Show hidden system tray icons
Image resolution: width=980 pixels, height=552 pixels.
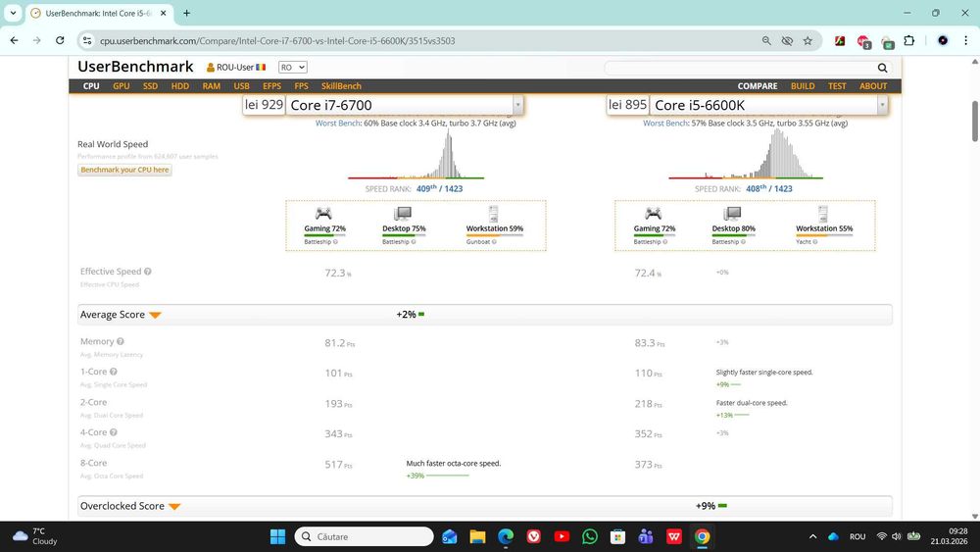[x=812, y=536]
